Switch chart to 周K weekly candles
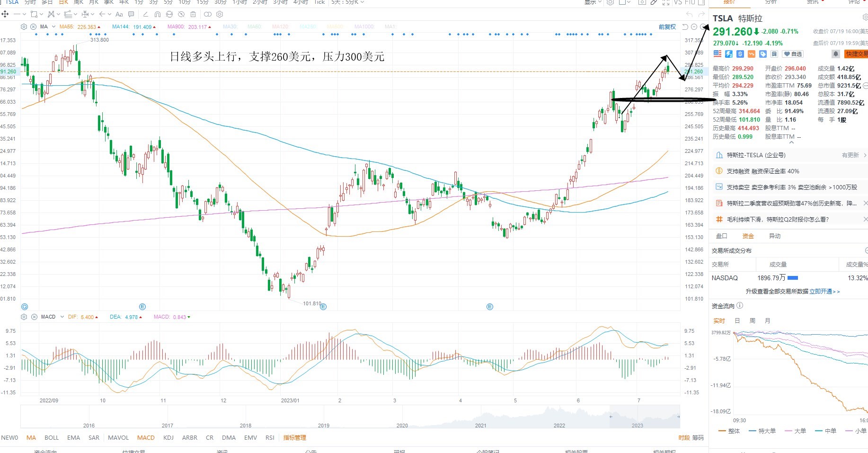The image size is (868, 453). click(x=79, y=2)
